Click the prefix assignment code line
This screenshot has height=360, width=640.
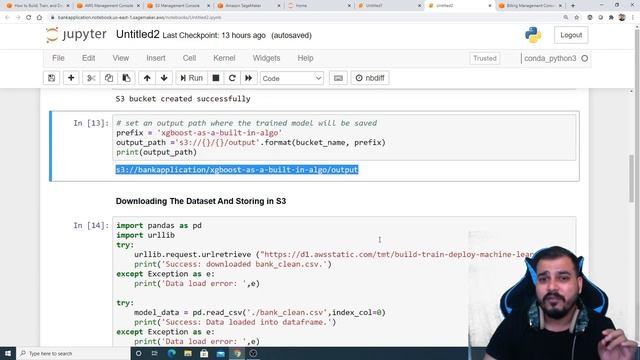tap(199, 133)
